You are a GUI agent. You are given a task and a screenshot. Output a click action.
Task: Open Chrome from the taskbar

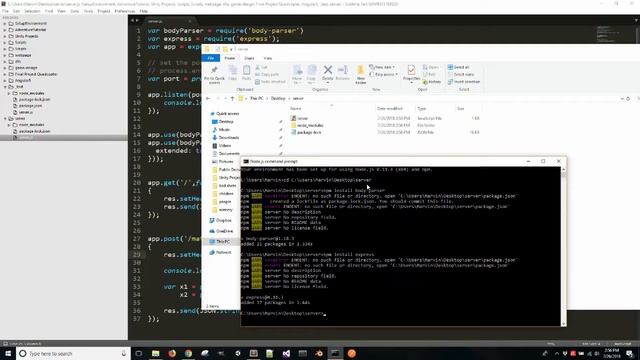[x=188, y=353]
